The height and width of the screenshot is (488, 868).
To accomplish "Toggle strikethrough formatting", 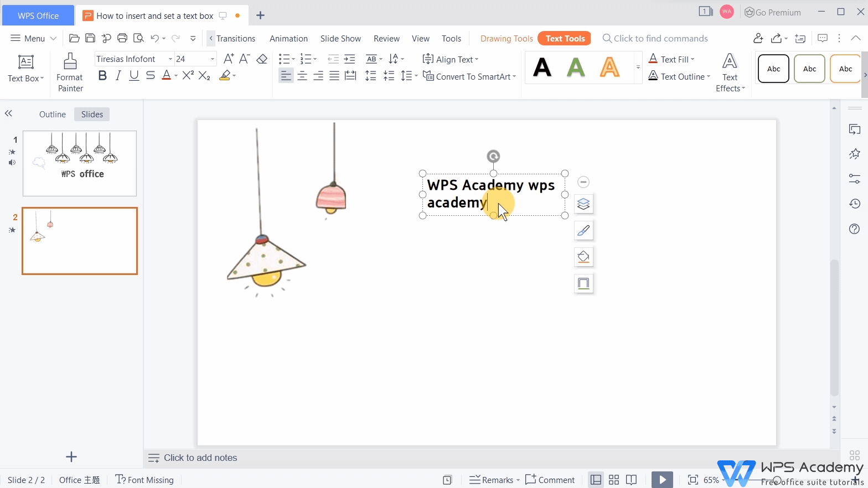I will point(151,76).
